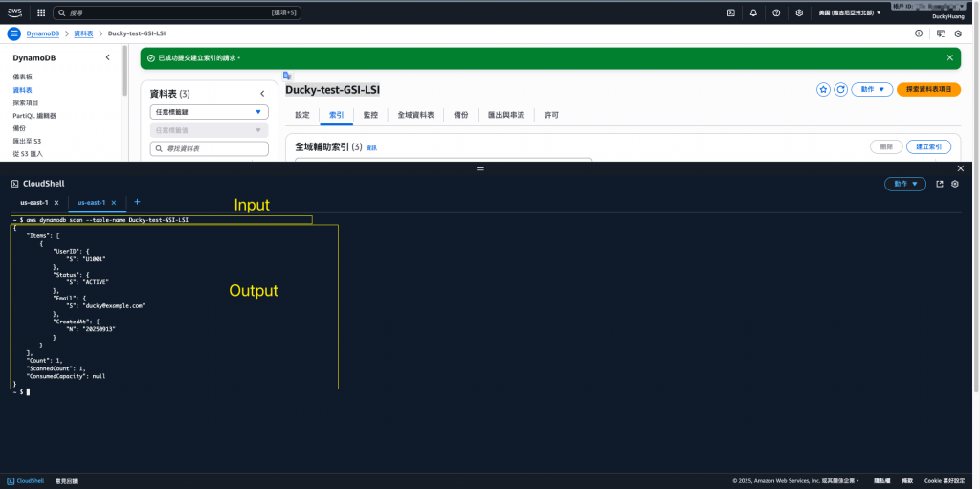Add a new CloudShell tab with plus
The image size is (980, 489).
tap(138, 202)
